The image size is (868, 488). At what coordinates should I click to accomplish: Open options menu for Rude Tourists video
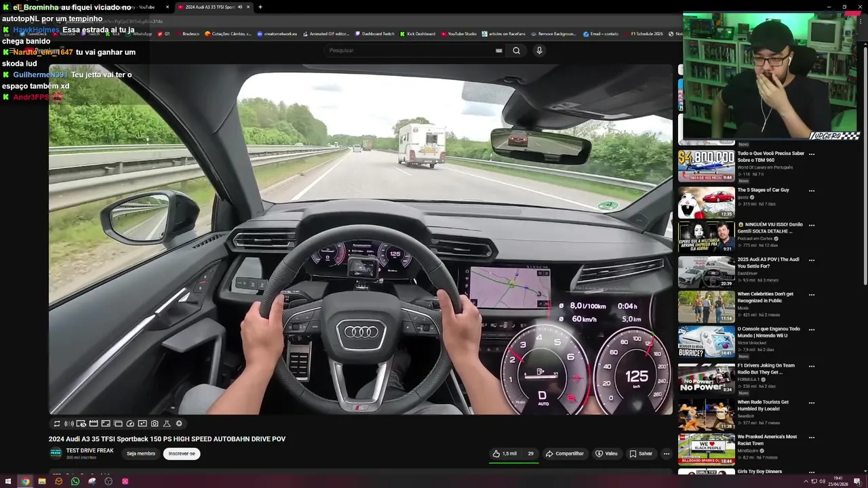pos(811,403)
